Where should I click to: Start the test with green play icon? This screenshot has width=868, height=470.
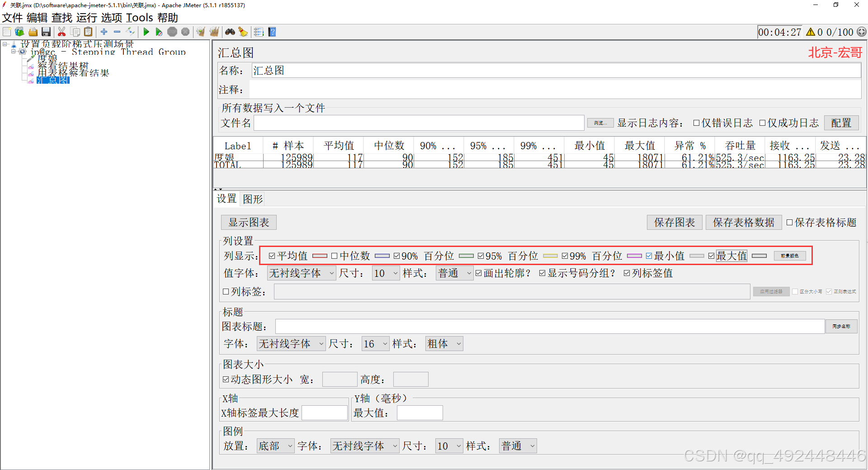click(x=146, y=32)
